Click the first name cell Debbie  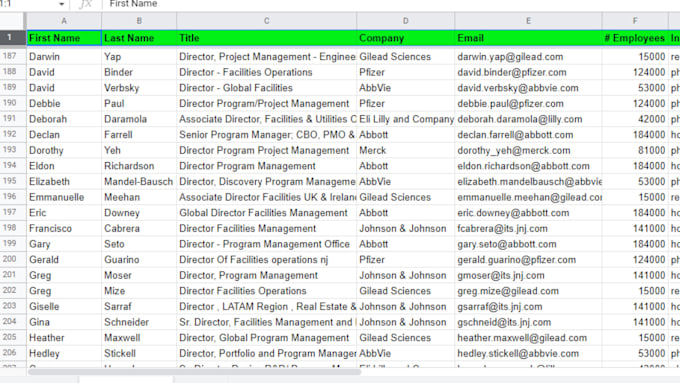pyautogui.click(x=64, y=104)
